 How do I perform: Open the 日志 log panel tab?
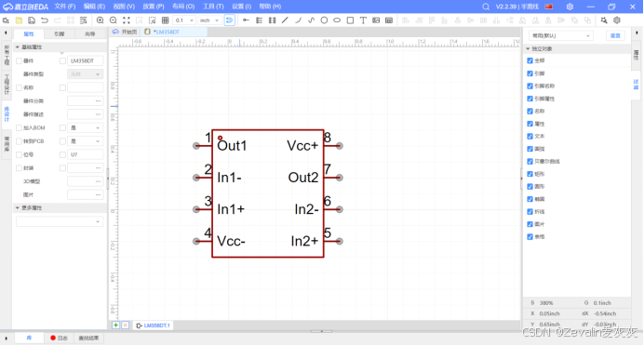(60, 338)
